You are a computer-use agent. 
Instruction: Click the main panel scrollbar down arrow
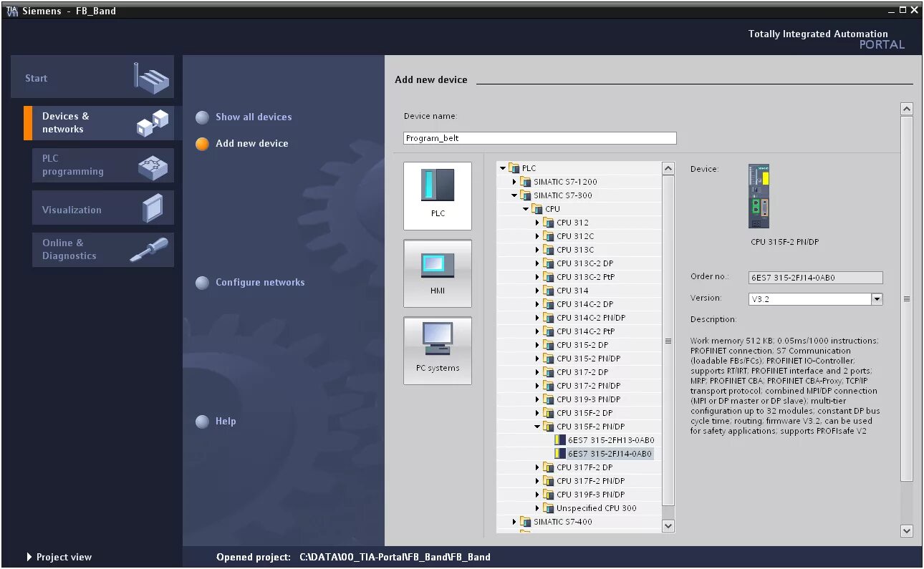(907, 531)
